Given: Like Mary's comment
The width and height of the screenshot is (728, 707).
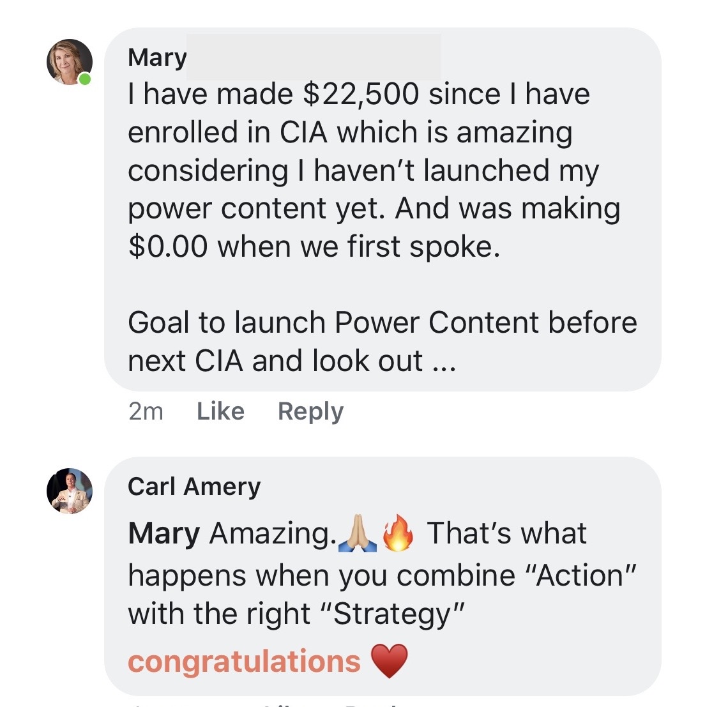Looking at the screenshot, I should coord(220,411).
